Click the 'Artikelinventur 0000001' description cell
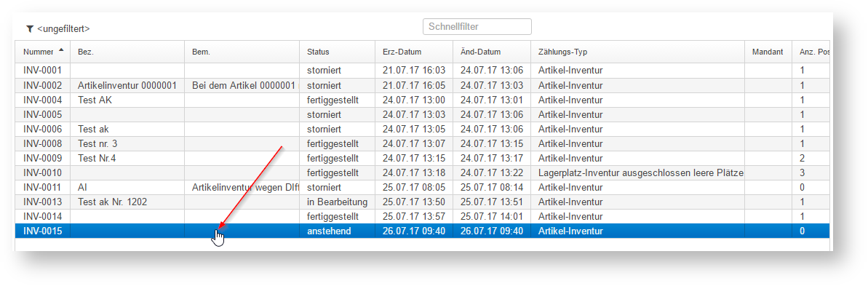 (x=127, y=86)
